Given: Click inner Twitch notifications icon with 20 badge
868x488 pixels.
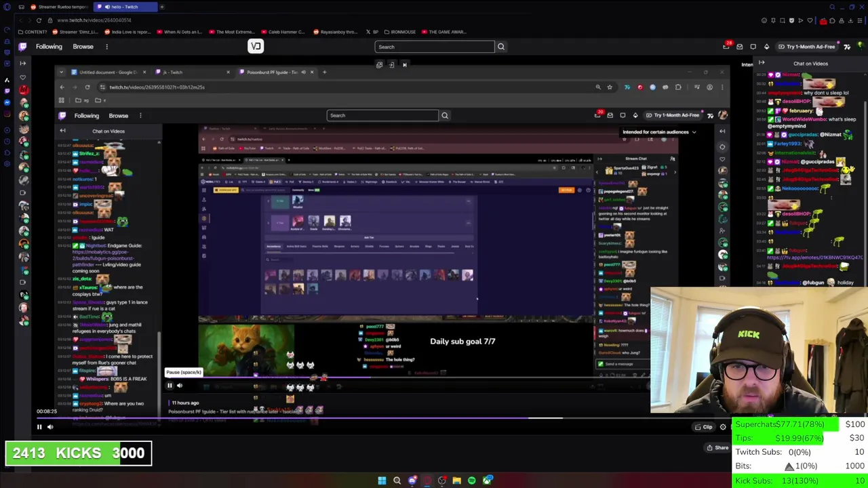Looking at the screenshot, I should tap(597, 115).
